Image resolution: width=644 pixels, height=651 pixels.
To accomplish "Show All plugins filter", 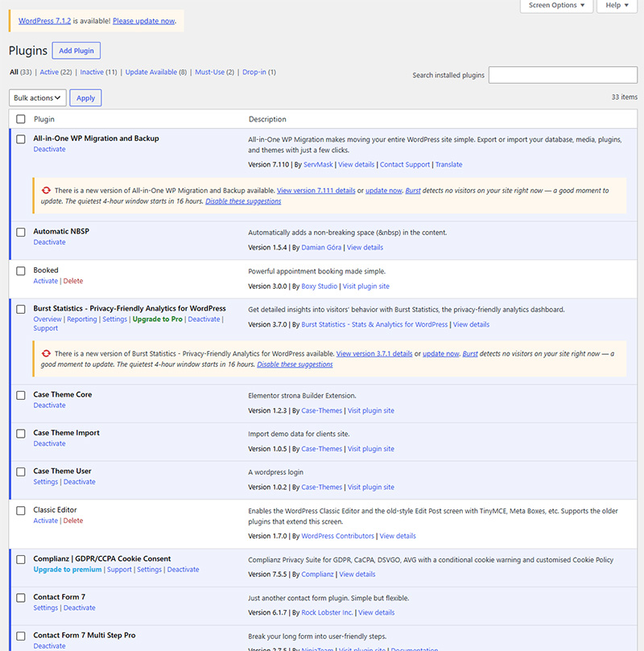I will point(14,72).
